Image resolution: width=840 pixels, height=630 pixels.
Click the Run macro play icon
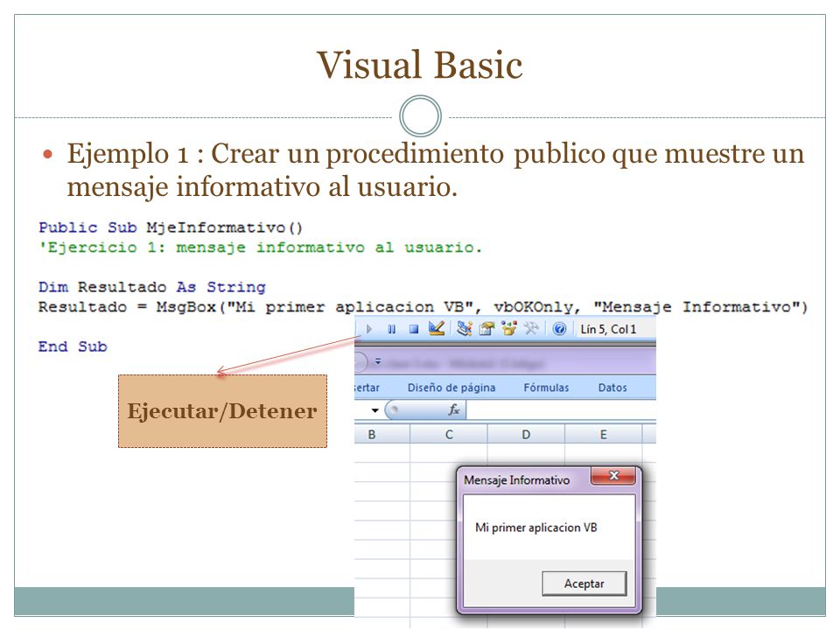[369, 329]
